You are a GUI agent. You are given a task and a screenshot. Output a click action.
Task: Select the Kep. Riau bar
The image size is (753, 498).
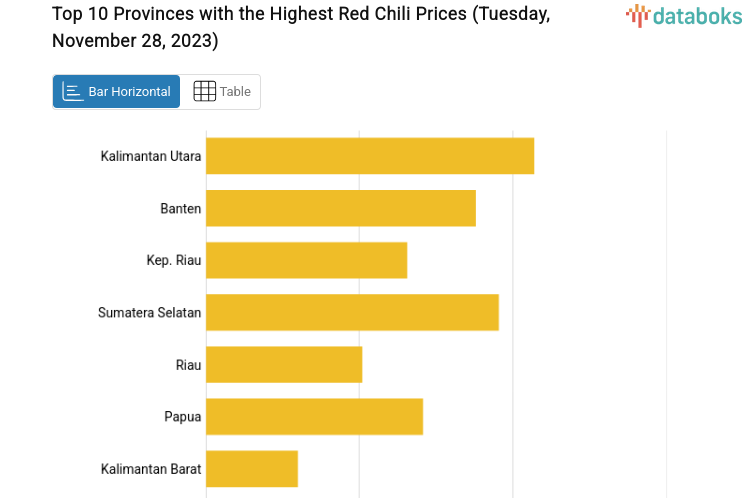pos(307,260)
